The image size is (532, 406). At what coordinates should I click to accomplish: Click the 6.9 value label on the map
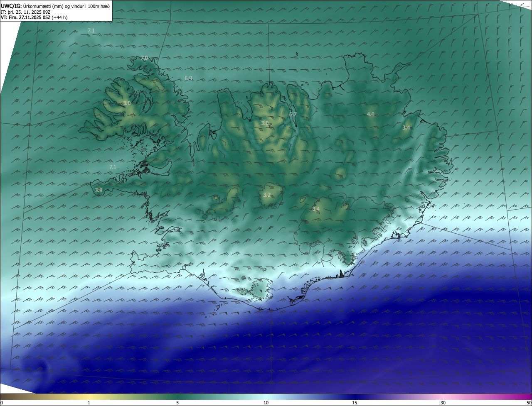coord(188,78)
